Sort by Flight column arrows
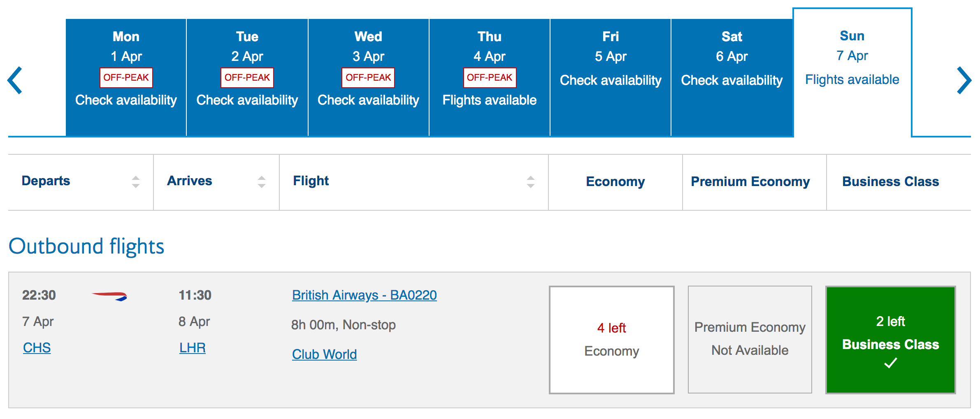980x419 pixels. click(530, 182)
